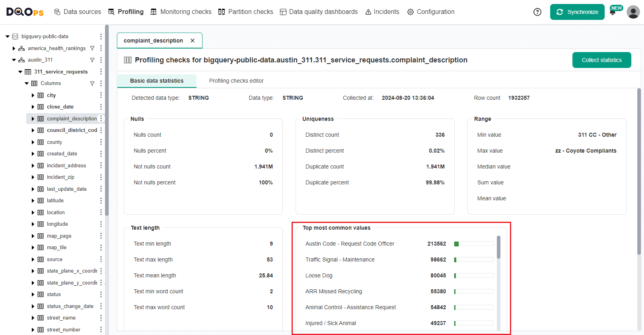Open the three-dot menu for latitude column
Image resolution: width=644 pixels, height=335 pixels.
pyautogui.click(x=101, y=201)
